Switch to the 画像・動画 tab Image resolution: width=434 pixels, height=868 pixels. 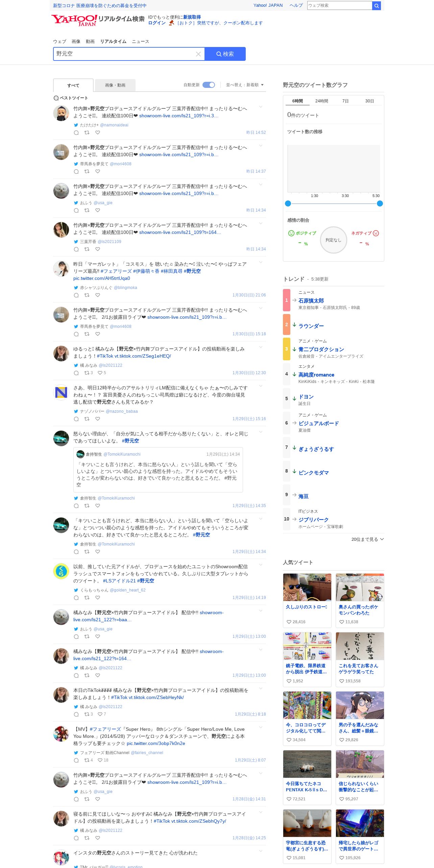coord(115,85)
